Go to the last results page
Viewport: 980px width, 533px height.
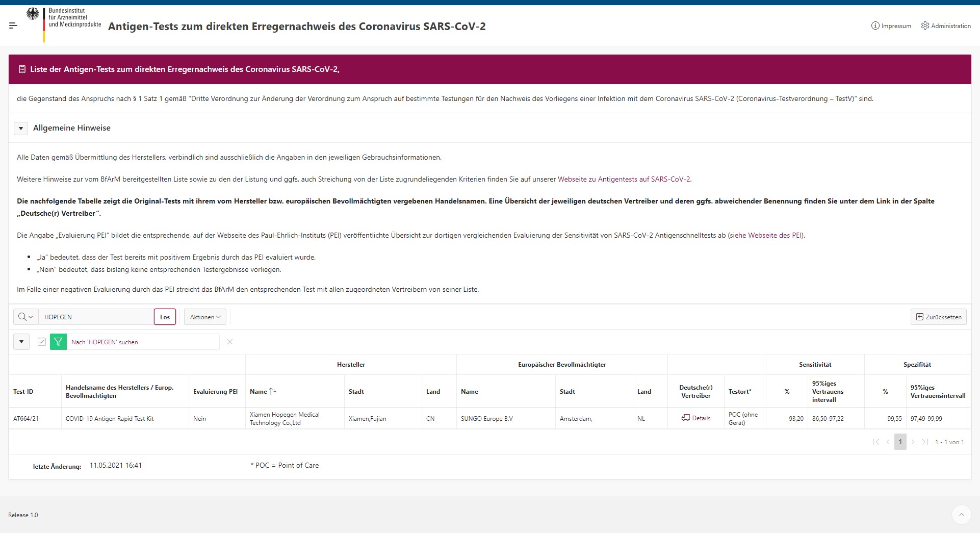pyautogui.click(x=924, y=442)
